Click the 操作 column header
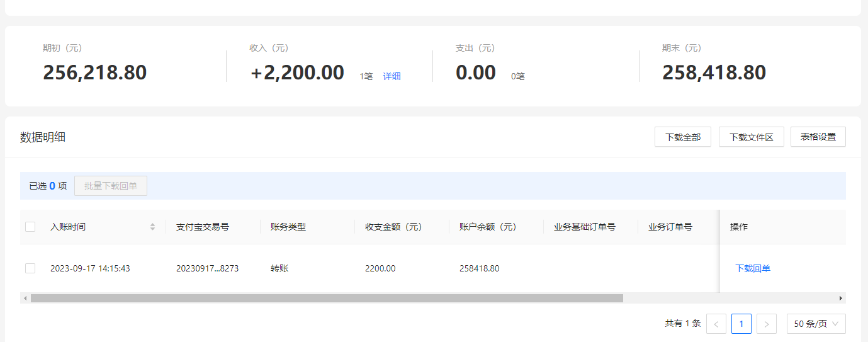Screen dimensions: 868x342 coord(739,227)
